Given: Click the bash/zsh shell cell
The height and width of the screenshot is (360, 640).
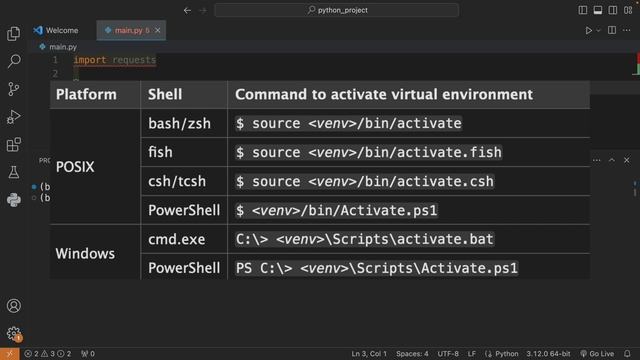Looking at the screenshot, I should 184,123.
